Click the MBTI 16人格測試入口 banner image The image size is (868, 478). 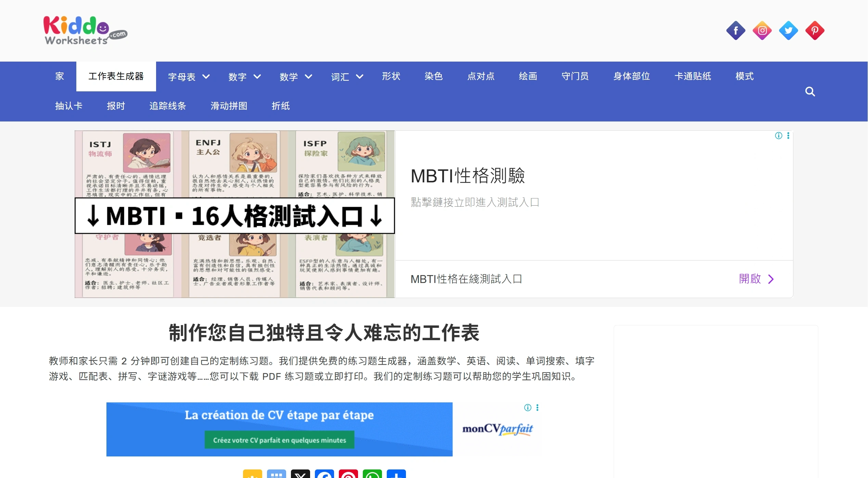[x=235, y=216]
